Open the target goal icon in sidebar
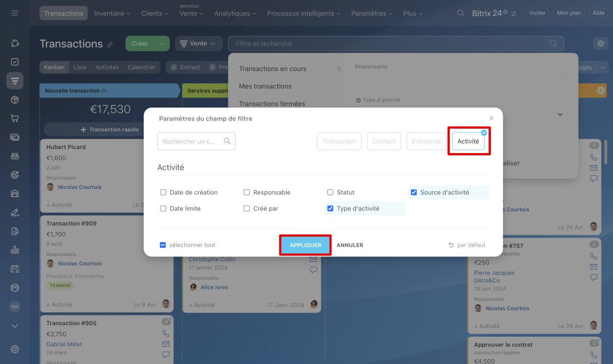The height and width of the screenshot is (364, 613). [x=15, y=175]
